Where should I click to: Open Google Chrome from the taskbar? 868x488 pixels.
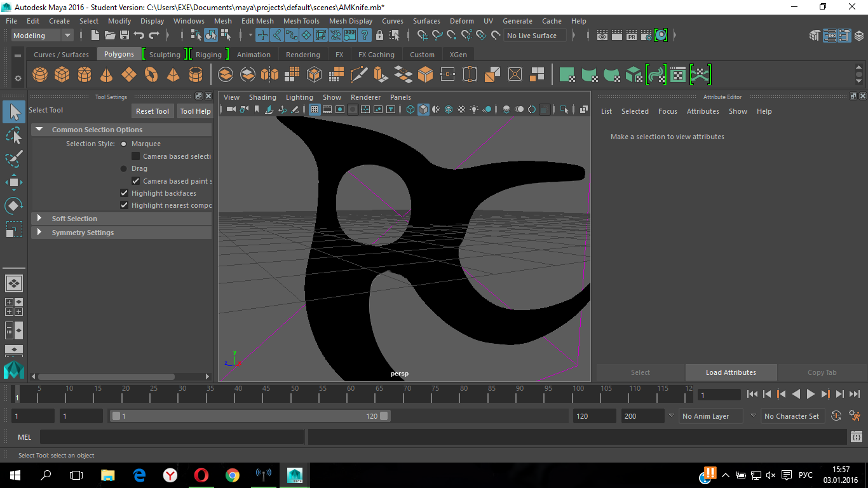[x=232, y=475]
